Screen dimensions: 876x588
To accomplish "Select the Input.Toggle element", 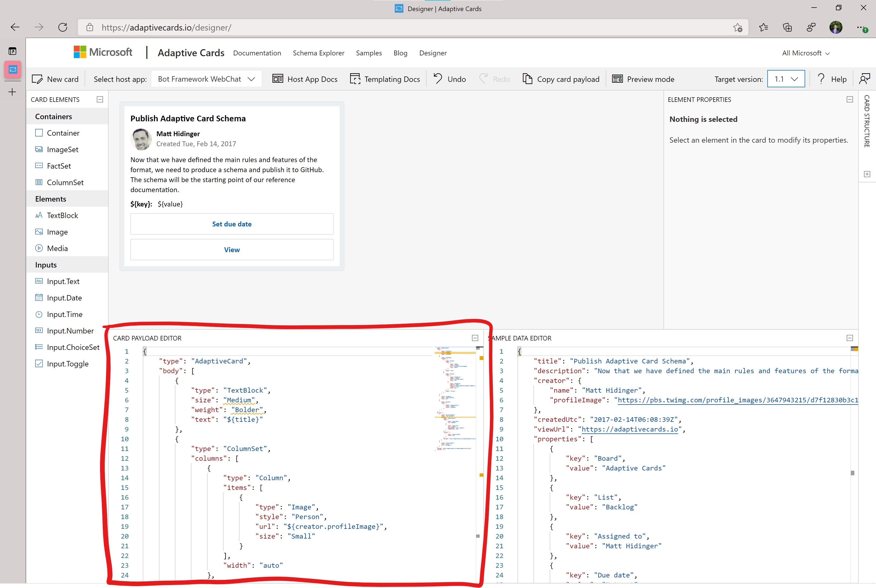I will pyautogui.click(x=68, y=364).
